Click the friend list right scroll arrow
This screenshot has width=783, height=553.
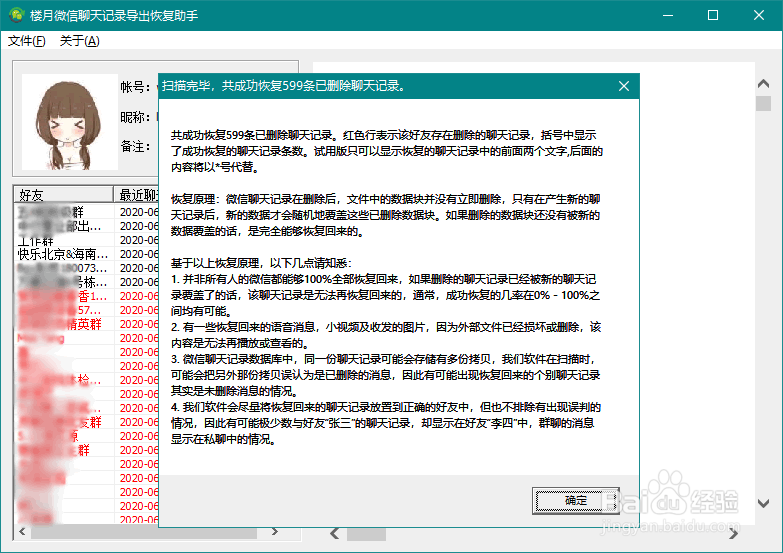click(x=275, y=532)
